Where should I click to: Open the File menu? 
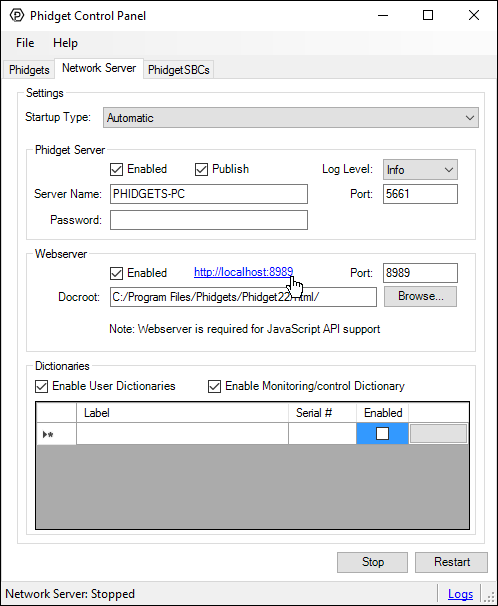tap(25, 43)
